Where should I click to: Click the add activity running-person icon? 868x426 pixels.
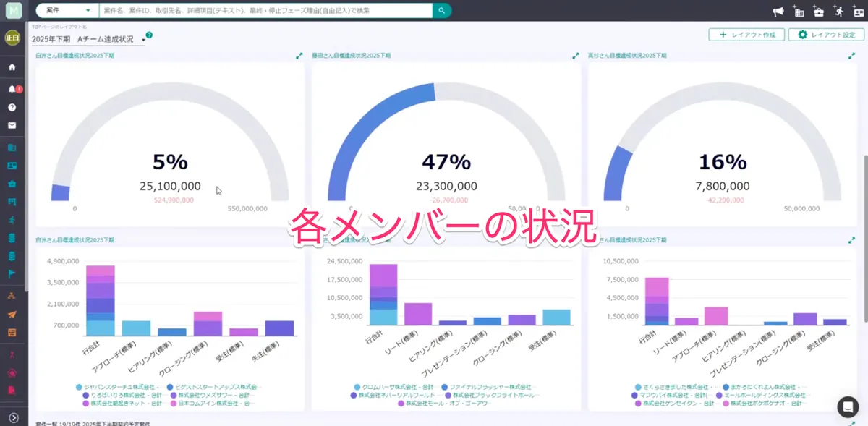(838, 11)
